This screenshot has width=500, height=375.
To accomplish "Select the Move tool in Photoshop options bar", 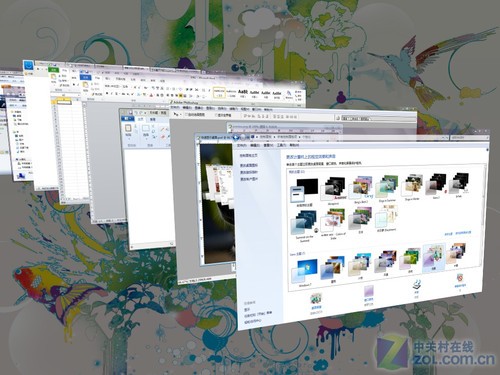I will point(176,114).
